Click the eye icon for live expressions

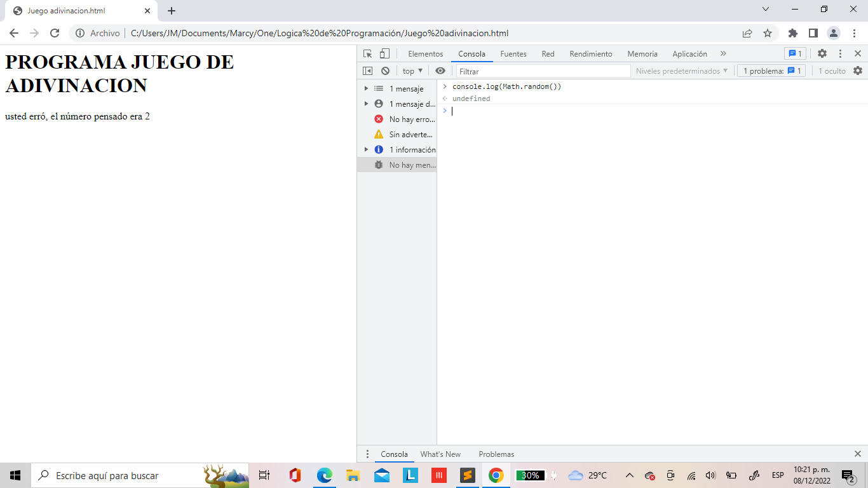(x=440, y=71)
